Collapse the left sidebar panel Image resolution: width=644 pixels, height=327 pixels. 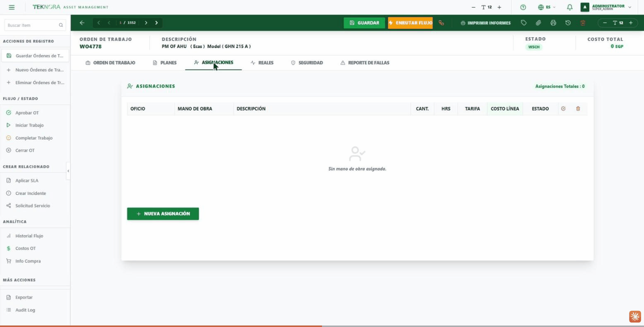(68, 171)
